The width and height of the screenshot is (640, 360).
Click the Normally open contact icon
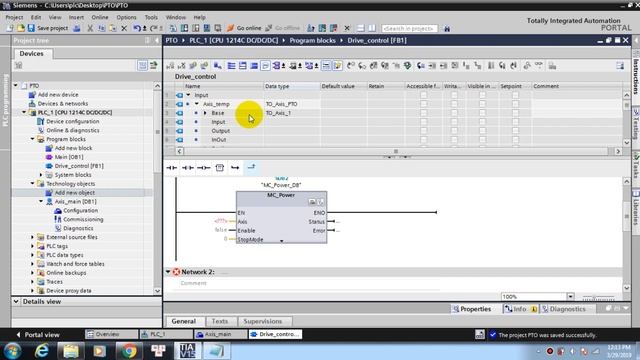pyautogui.click(x=171, y=167)
